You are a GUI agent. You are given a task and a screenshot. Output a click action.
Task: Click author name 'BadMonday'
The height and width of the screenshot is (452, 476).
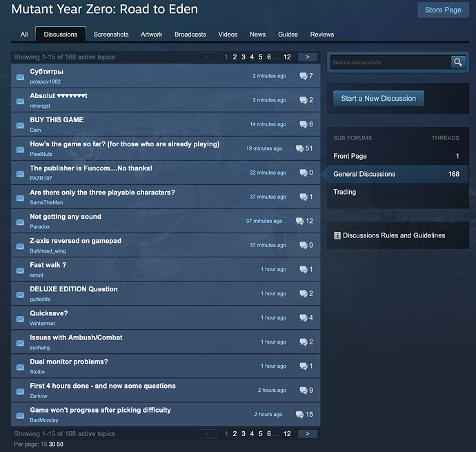pyautogui.click(x=44, y=420)
